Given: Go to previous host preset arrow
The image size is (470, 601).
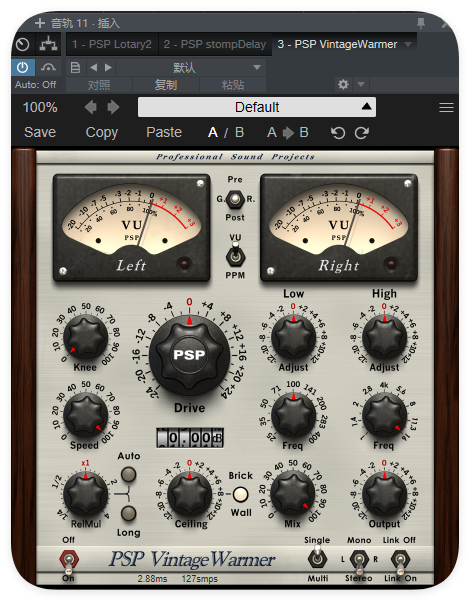Looking at the screenshot, I should point(93,68).
